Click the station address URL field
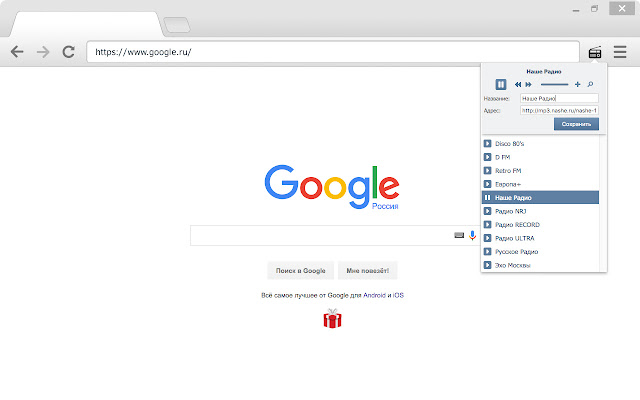Viewport: 640px width, 400px height. (x=559, y=110)
